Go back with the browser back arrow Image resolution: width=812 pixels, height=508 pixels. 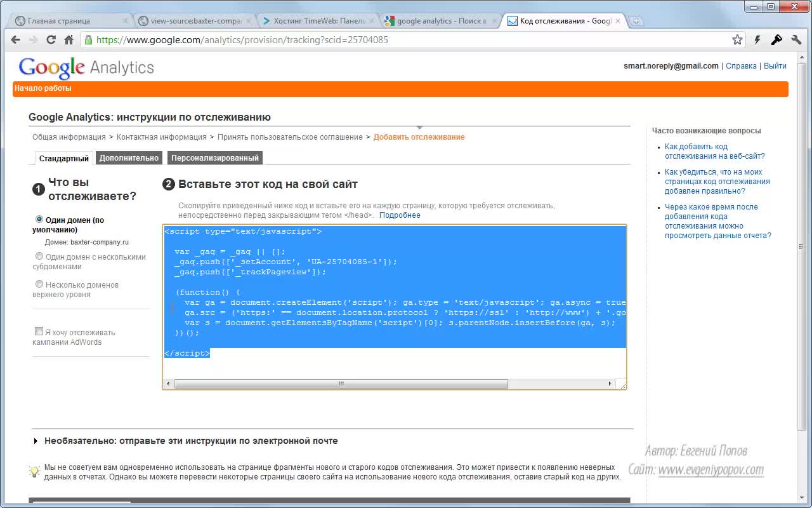[x=16, y=39]
